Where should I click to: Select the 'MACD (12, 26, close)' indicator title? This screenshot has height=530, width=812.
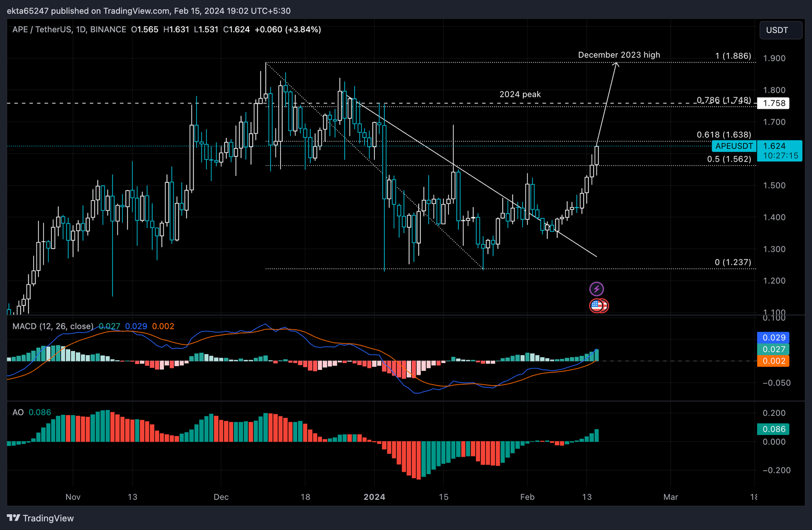click(x=53, y=326)
